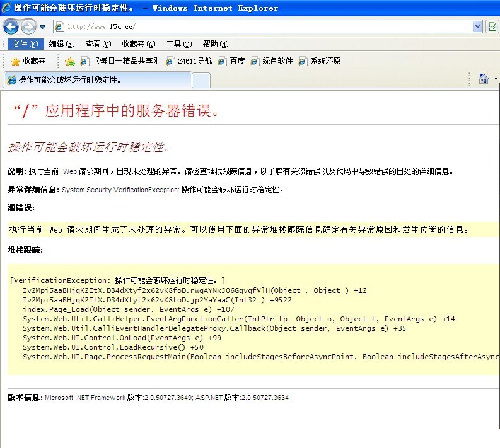The height and width of the screenshot is (448, 500).
Task: Open the 文件 (File) menu
Action: click(x=25, y=44)
